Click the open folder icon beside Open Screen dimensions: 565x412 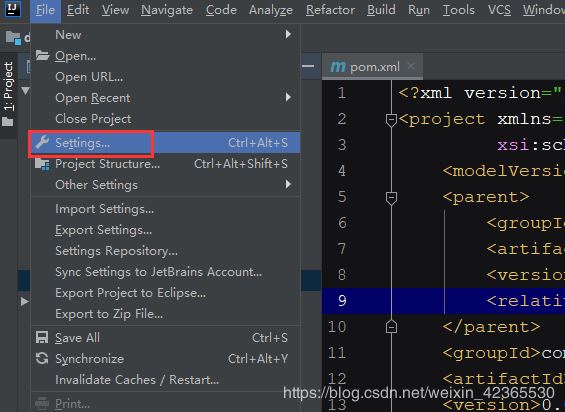click(x=42, y=56)
